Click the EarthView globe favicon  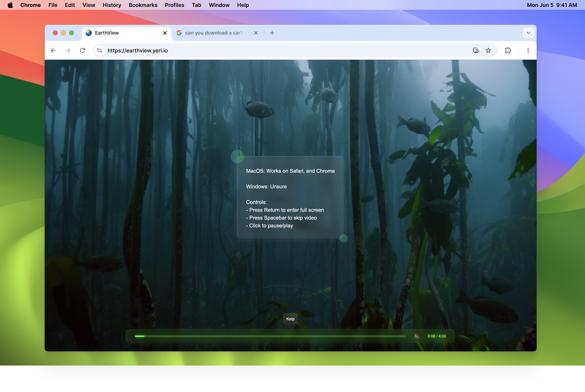(88, 33)
